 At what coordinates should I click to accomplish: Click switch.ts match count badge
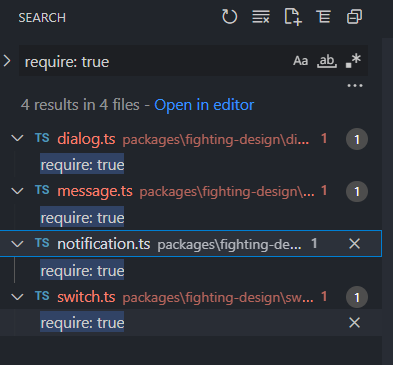pyautogui.click(x=357, y=297)
